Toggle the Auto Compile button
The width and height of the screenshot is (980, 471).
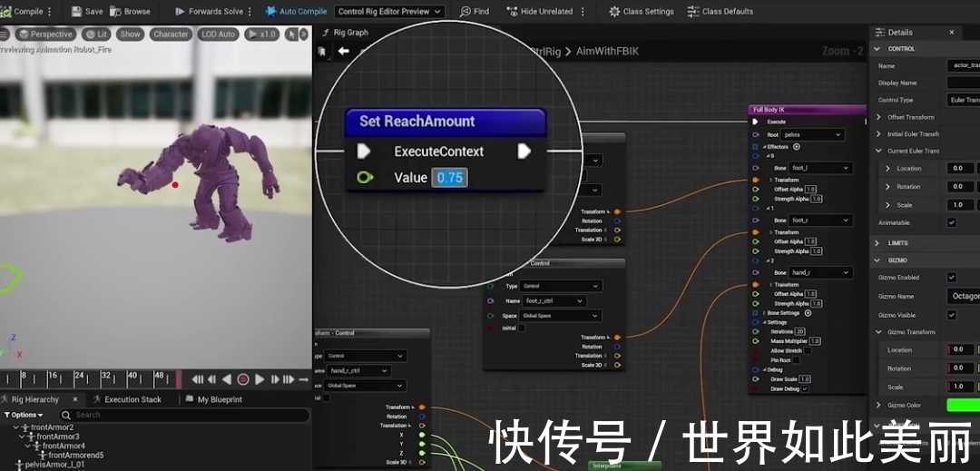(x=296, y=11)
